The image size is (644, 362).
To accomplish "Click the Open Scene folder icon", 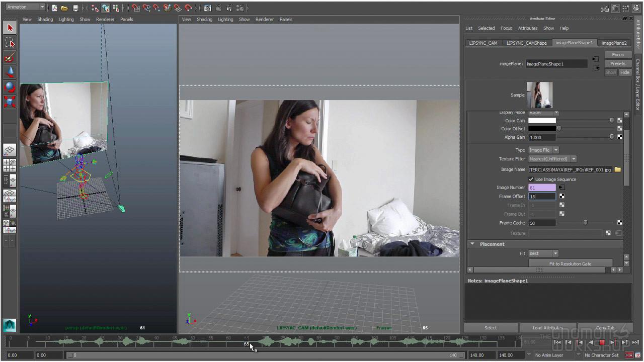I will pos(65,8).
